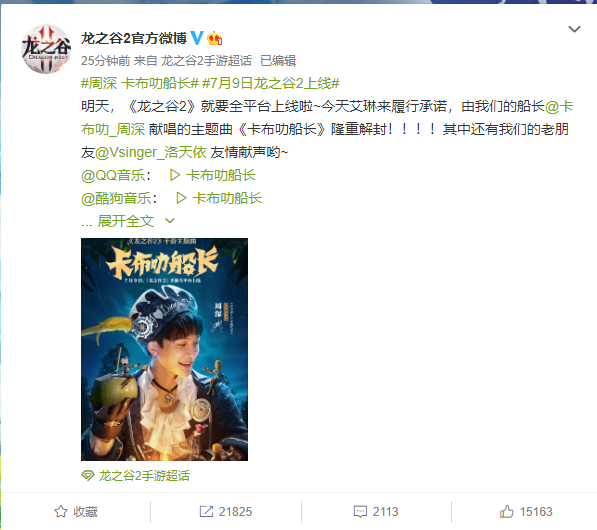Screen dimensions: 597x530
Task: Open the #7月9日龙之谷2上线# hashtag
Action: point(271,83)
